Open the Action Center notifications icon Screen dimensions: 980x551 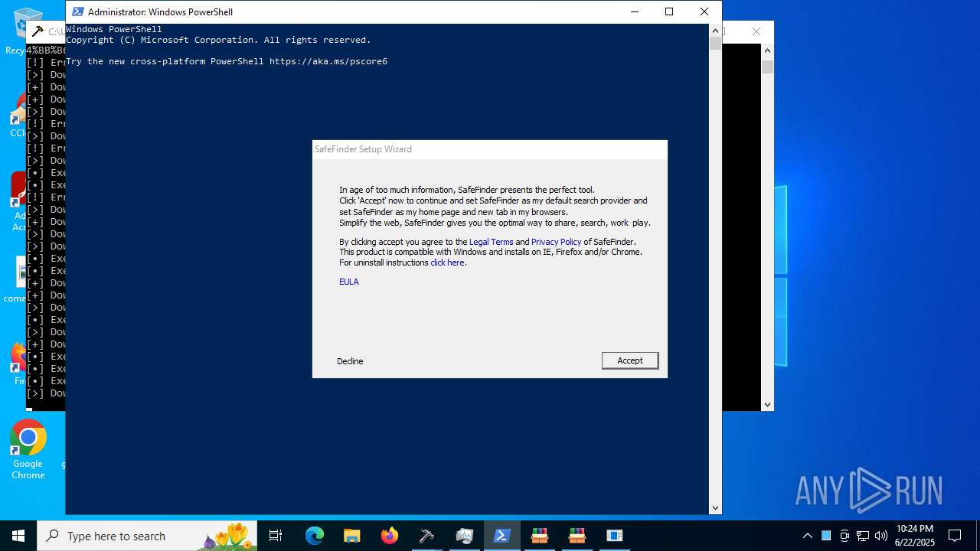(x=955, y=536)
